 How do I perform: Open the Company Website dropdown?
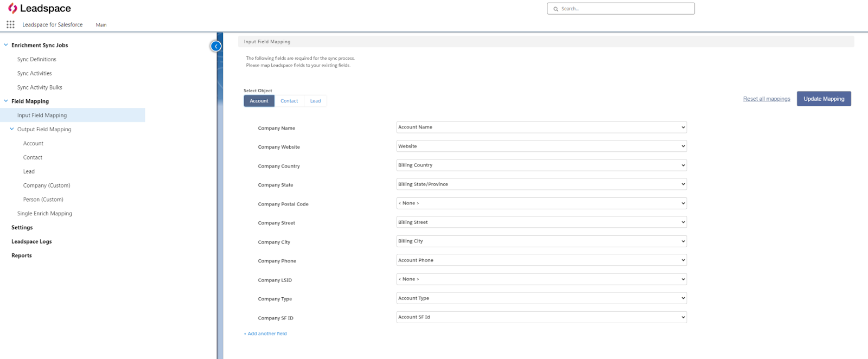coord(541,146)
